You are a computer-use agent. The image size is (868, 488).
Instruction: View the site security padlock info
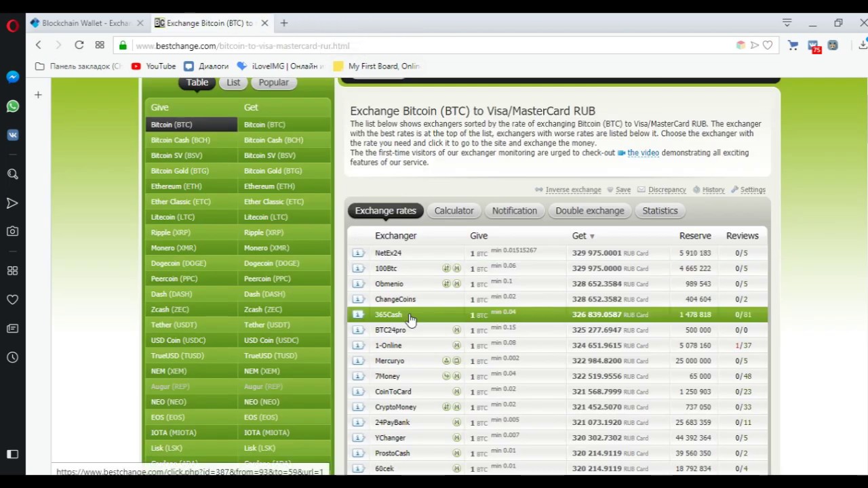(x=123, y=45)
